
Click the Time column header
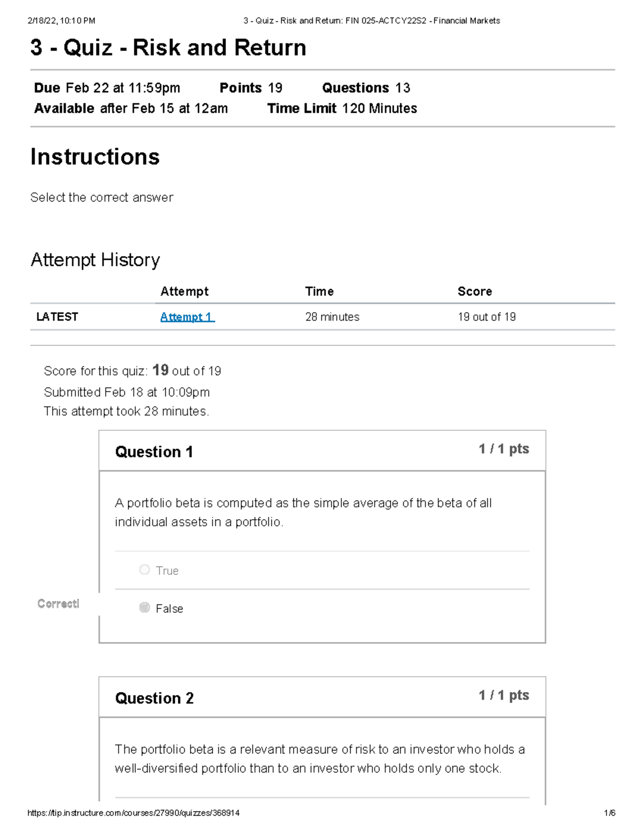[x=319, y=292]
